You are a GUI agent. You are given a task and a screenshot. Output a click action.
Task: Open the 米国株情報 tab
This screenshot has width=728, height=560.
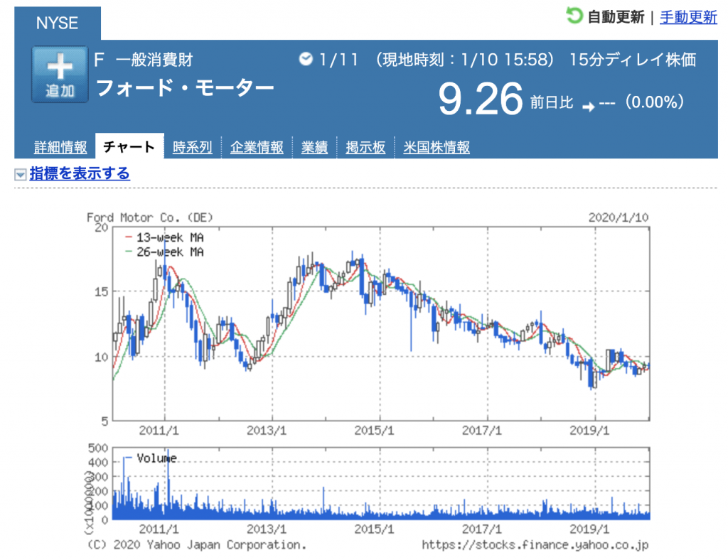click(x=437, y=147)
